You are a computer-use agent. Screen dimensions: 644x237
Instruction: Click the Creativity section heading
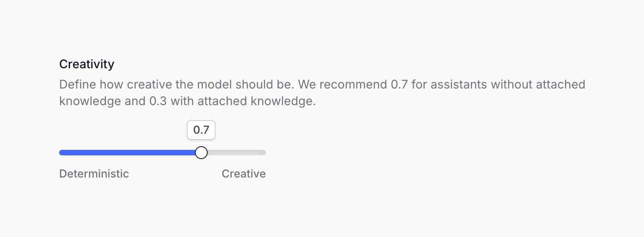pyautogui.click(x=87, y=64)
